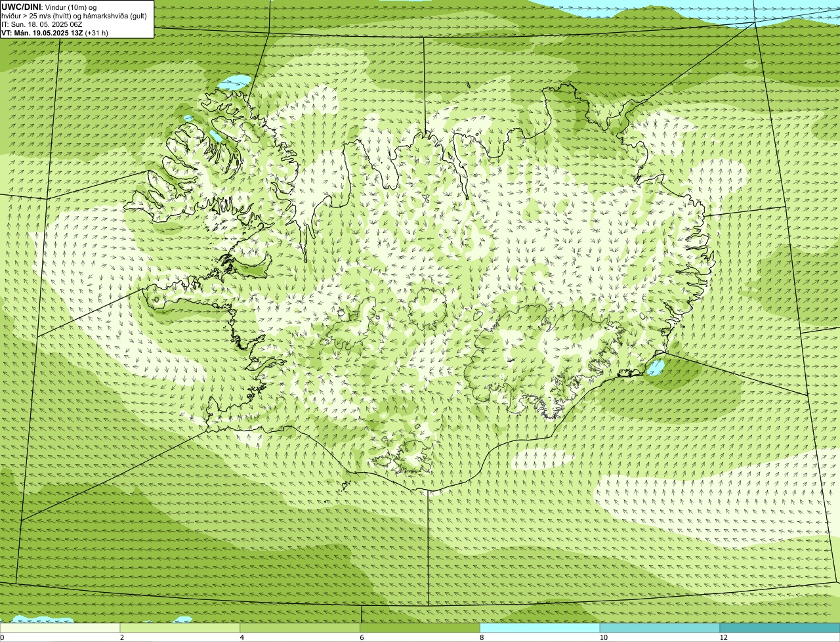Click the colorbar label 4
Viewport: 840px width, 642px height.
click(x=242, y=637)
